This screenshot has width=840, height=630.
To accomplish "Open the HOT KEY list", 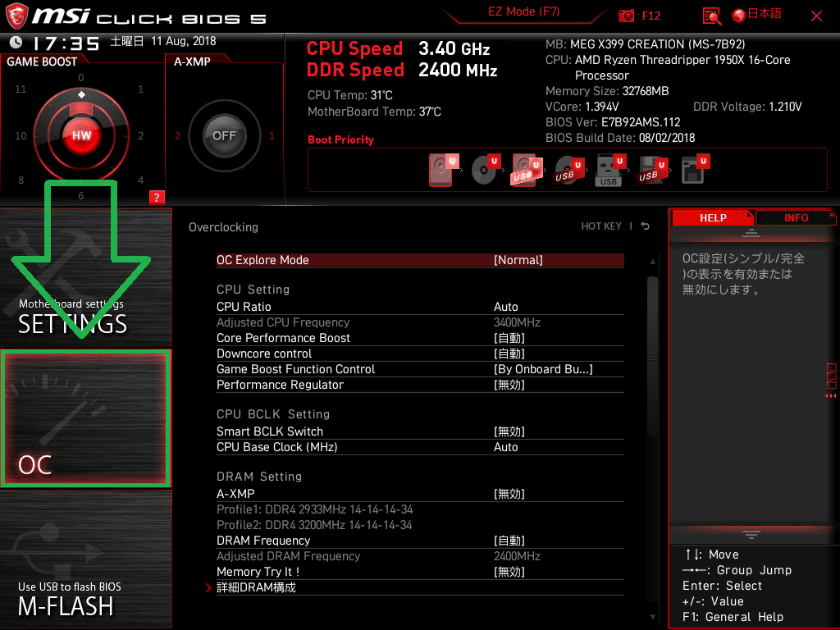I will click(x=601, y=226).
